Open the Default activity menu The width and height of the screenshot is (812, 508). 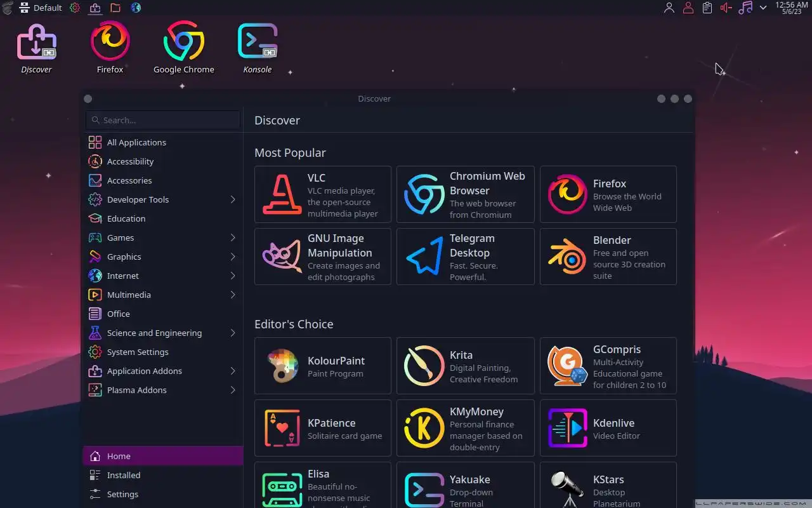click(41, 8)
